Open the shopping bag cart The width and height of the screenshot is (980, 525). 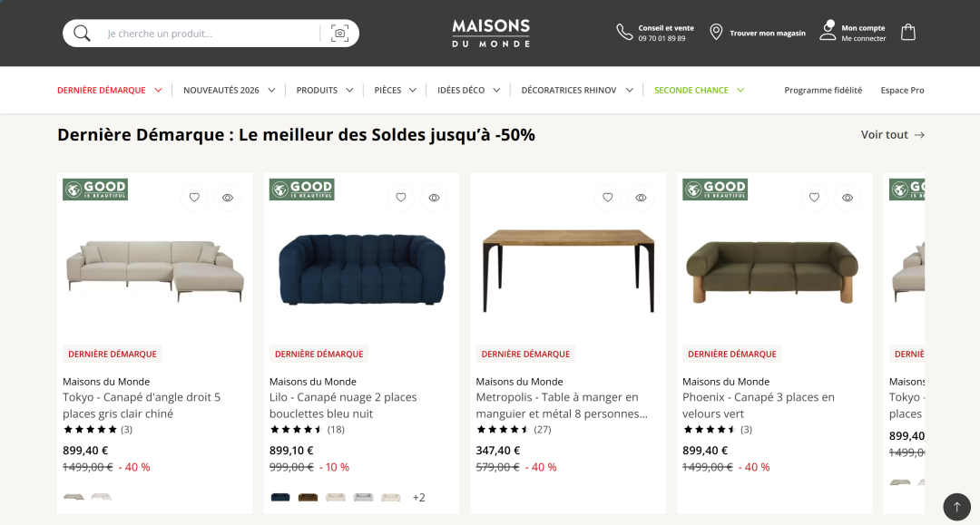pos(908,33)
